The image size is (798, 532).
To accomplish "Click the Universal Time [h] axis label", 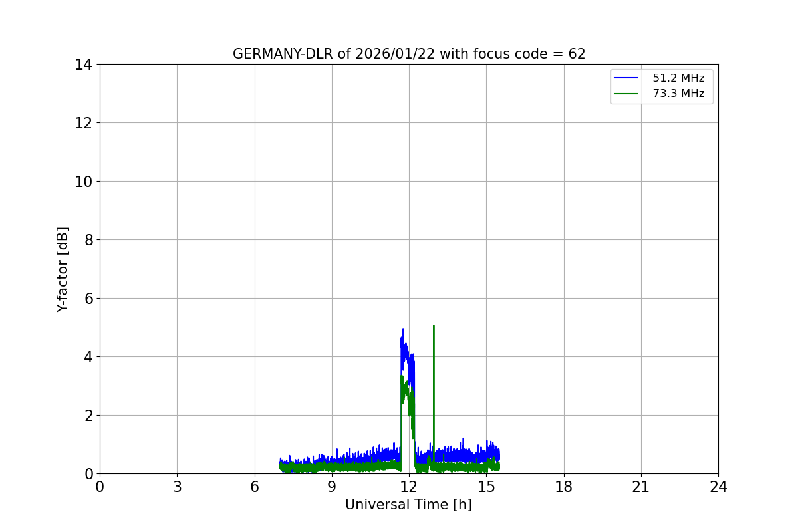I will 408,505.
